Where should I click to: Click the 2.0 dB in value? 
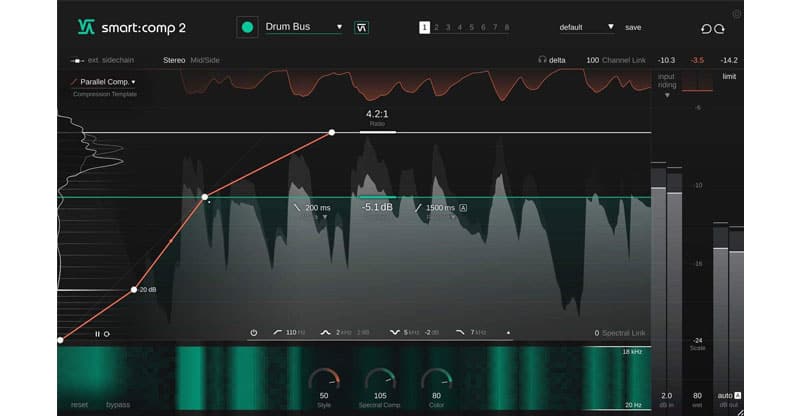[x=666, y=396]
